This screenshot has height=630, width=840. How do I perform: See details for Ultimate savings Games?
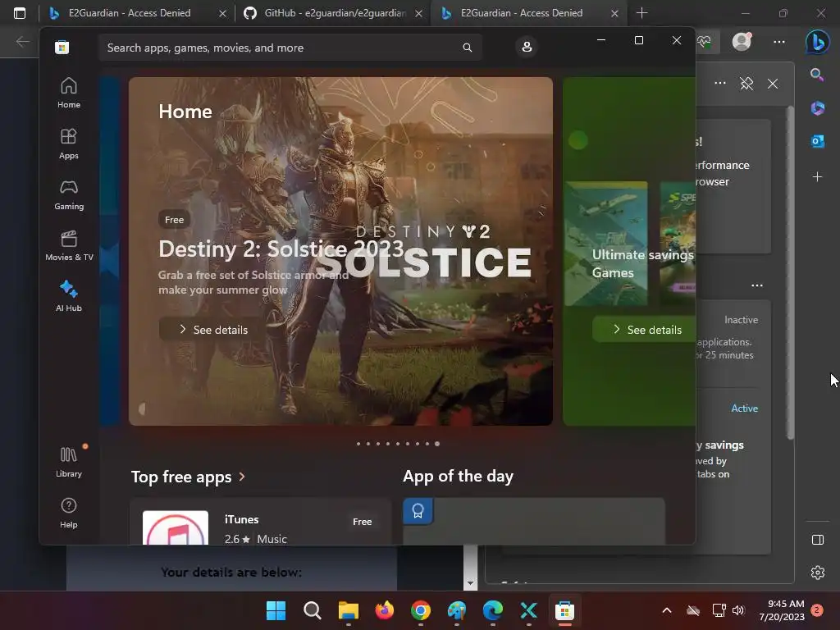coord(645,330)
